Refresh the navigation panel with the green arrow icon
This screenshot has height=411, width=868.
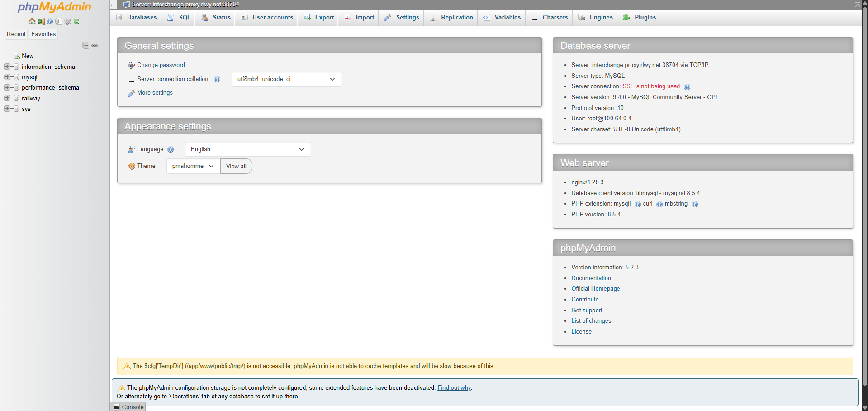[x=76, y=21]
